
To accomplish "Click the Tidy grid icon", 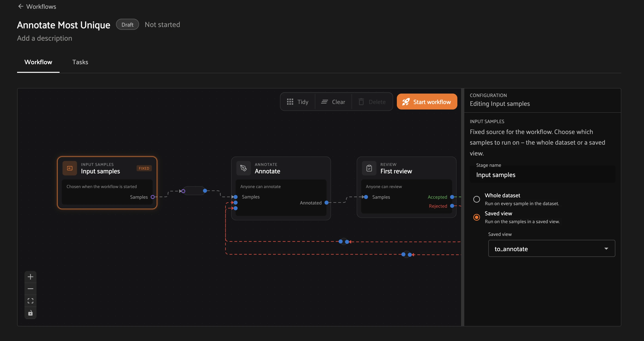I will 290,102.
